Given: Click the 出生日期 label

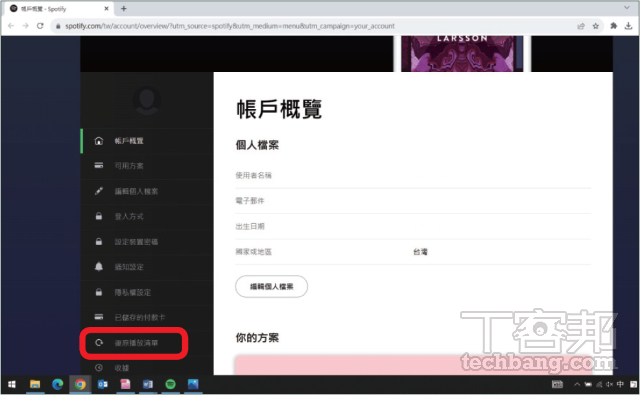Looking at the screenshot, I should (x=250, y=226).
